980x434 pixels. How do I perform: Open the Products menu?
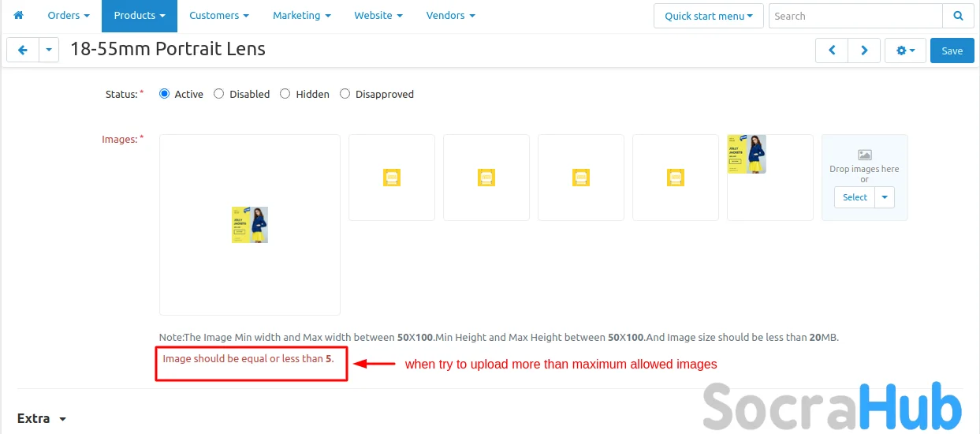tap(139, 16)
